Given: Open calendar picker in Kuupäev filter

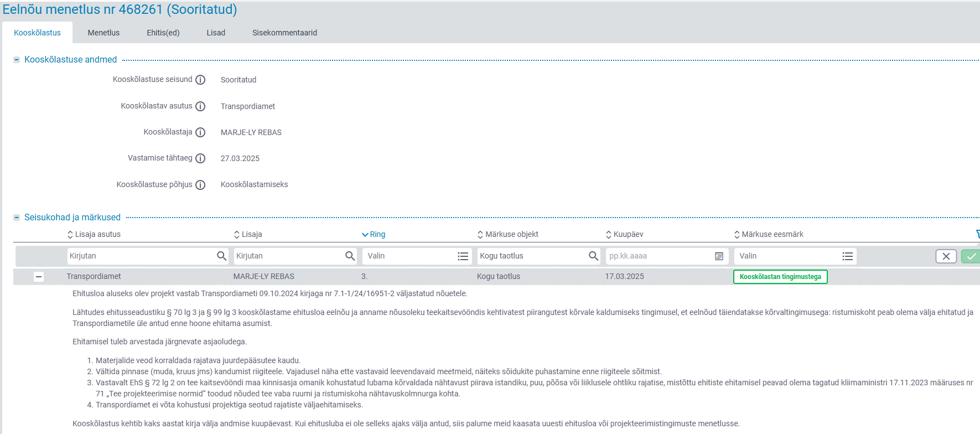Looking at the screenshot, I should click(719, 256).
